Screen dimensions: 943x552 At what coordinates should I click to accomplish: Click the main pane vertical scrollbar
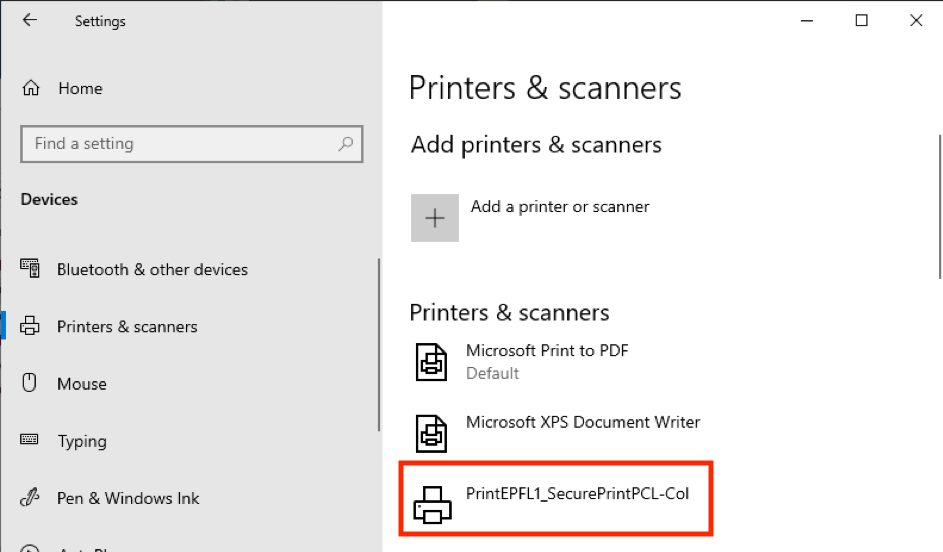940,207
